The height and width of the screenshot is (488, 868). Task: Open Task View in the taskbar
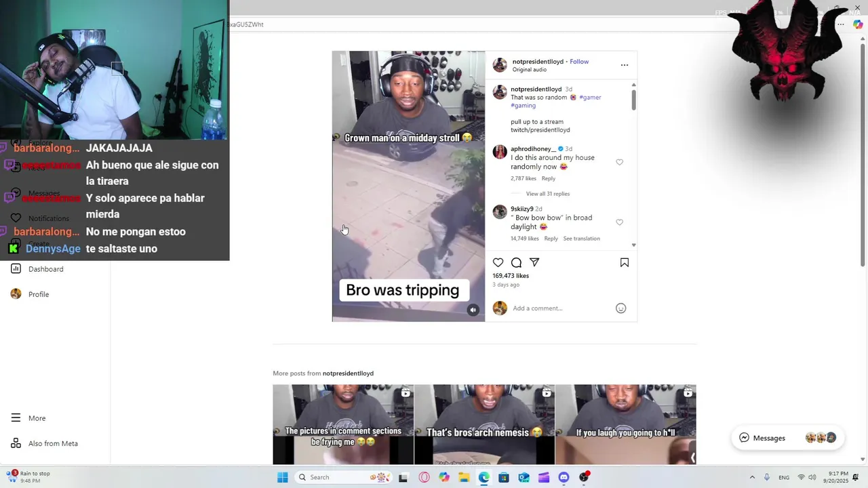coord(403,477)
